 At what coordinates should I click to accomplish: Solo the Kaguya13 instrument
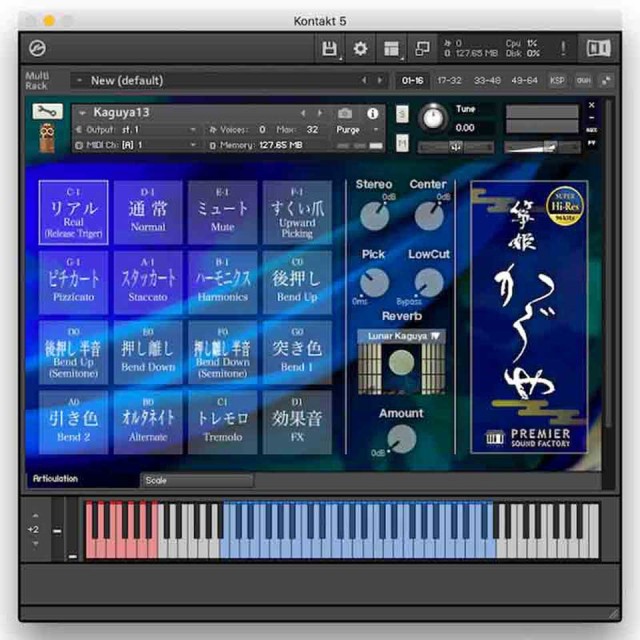pos(402,114)
